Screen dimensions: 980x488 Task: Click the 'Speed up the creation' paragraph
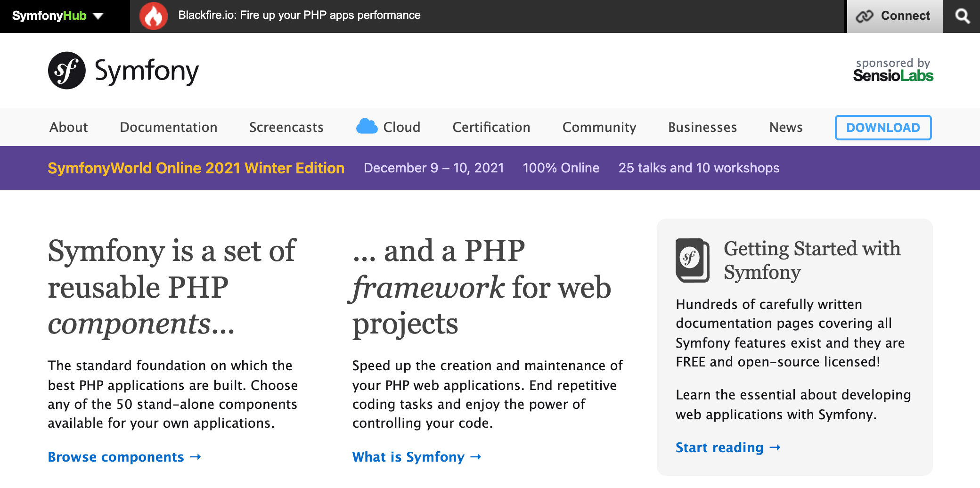click(488, 394)
